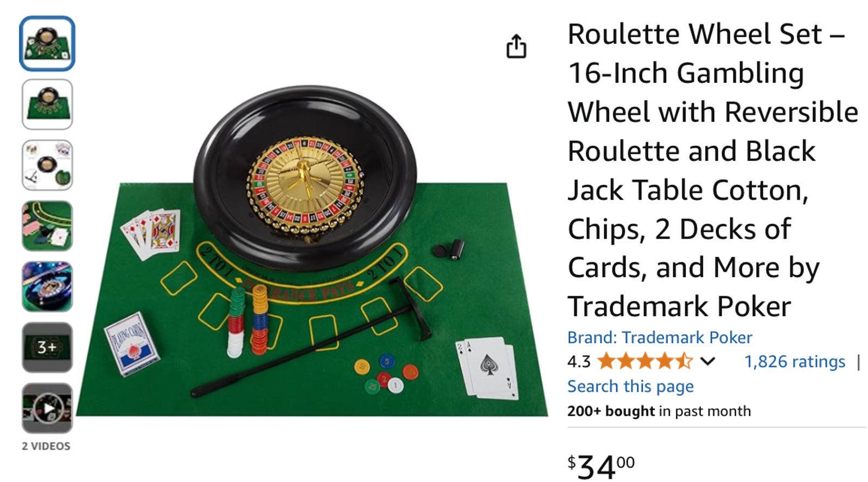Select the fifth thumbnail with blue roulette wheel
Image resolution: width=868 pixels, height=482 pixels.
coord(47,286)
